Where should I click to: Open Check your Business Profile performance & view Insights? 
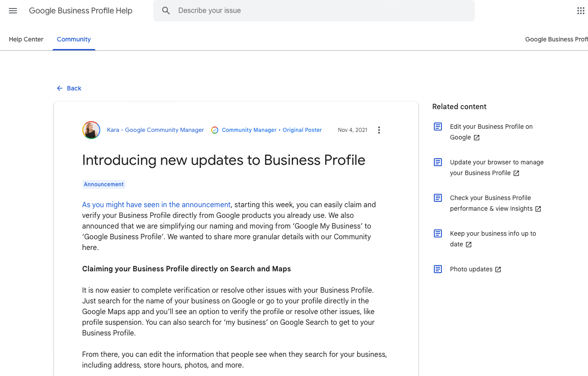point(490,203)
